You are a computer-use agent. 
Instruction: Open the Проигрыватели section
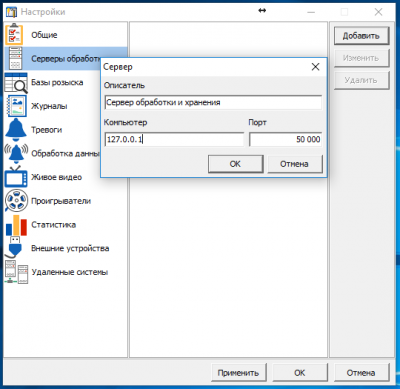coord(66,201)
